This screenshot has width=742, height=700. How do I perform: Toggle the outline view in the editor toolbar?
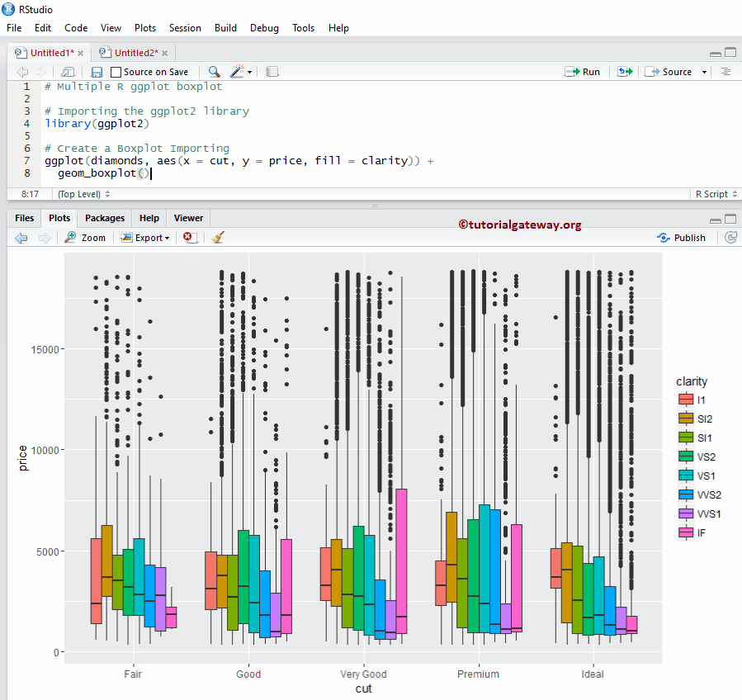click(725, 71)
